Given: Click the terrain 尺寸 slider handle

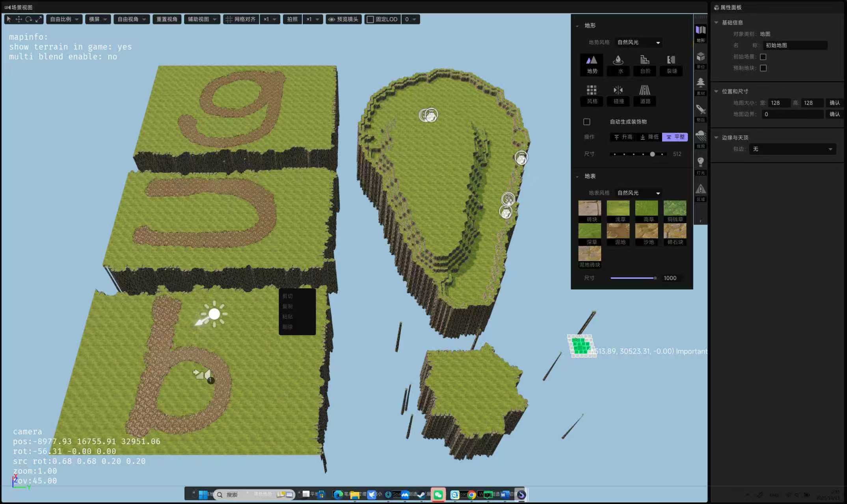Looking at the screenshot, I should pyautogui.click(x=652, y=154).
